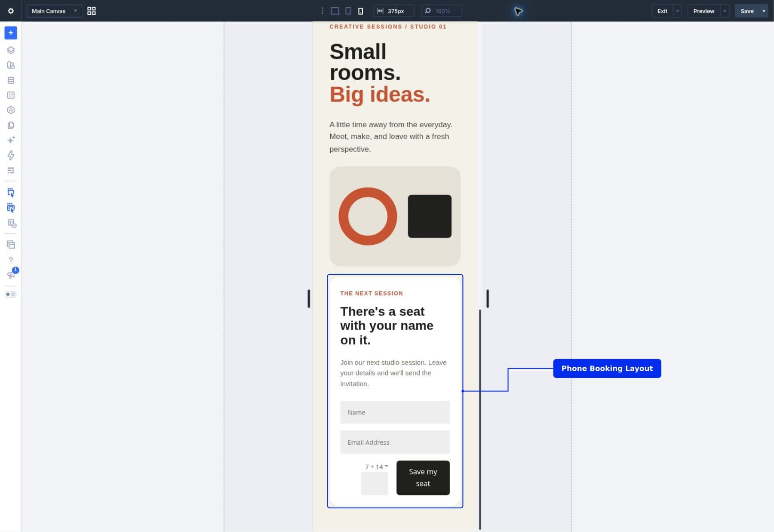Expand the Exit options arrow
774x532 pixels.
click(678, 11)
